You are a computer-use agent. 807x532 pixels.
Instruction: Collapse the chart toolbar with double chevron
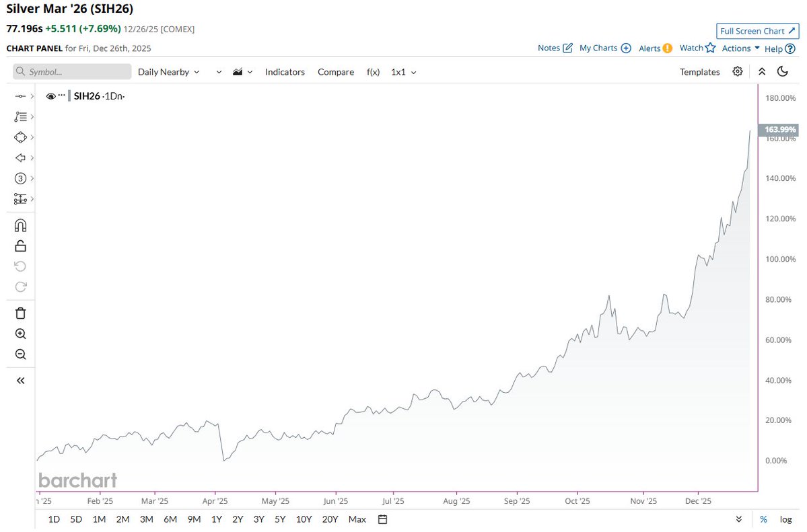(762, 71)
